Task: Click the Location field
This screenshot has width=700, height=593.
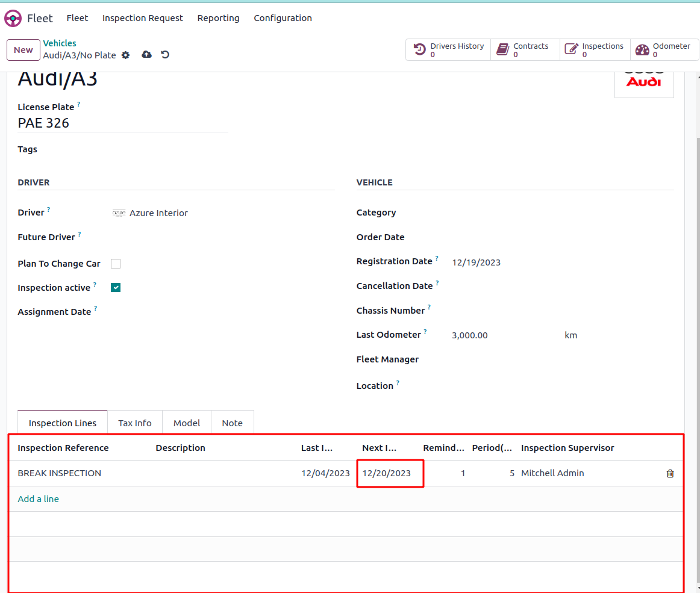Action: click(x=562, y=386)
